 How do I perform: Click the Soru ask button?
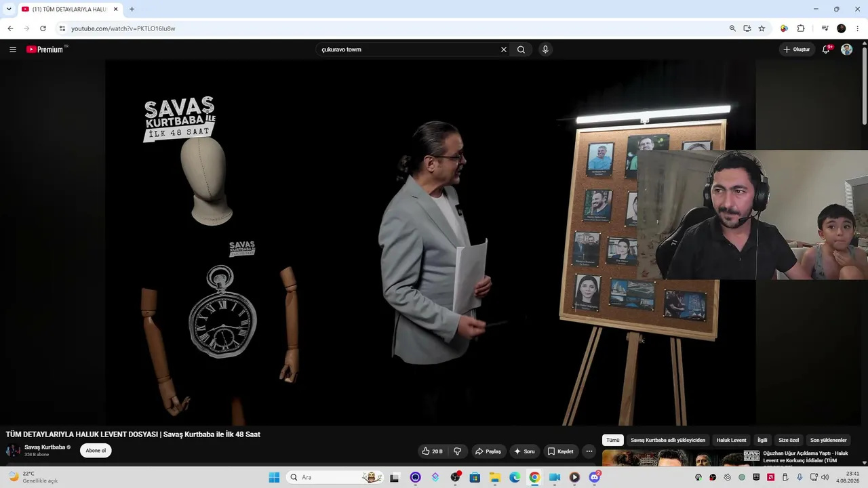tap(524, 451)
